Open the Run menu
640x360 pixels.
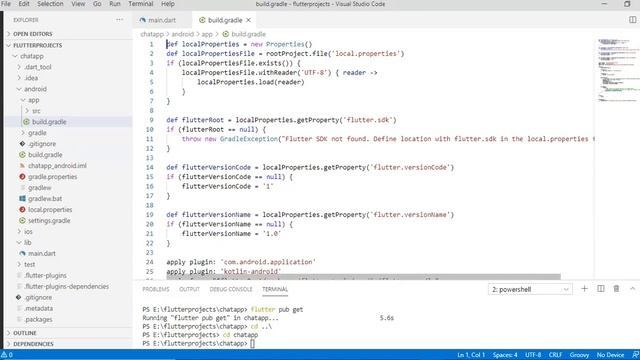coord(115,4)
